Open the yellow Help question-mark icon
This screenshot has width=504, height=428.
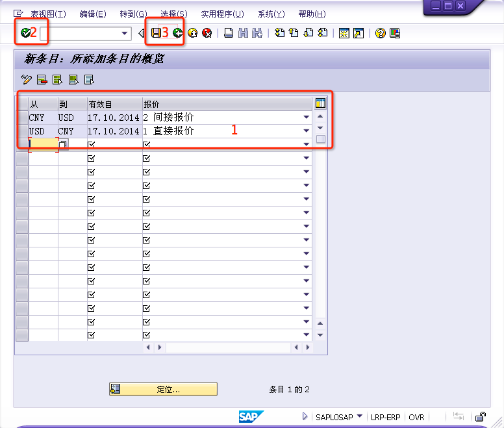(x=380, y=33)
